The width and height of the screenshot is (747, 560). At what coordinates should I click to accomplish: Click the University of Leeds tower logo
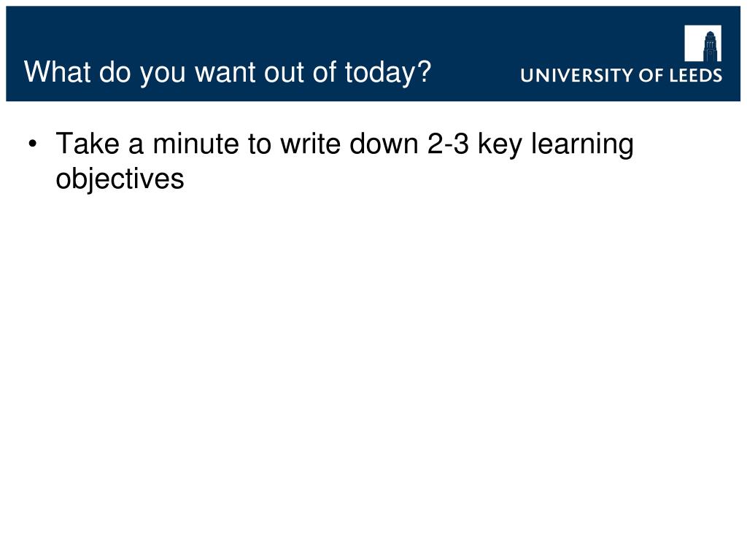click(703, 43)
